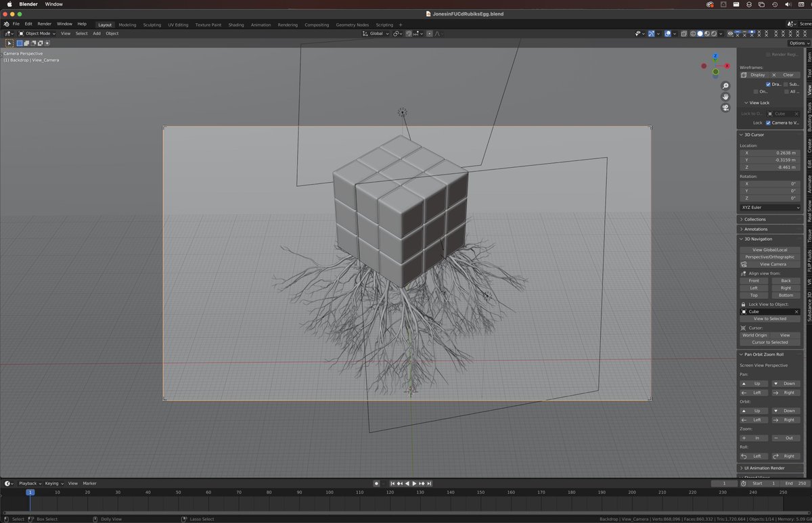Enable the All... wireframe checkbox
This screenshot has width=812, height=523.
pos(786,91)
